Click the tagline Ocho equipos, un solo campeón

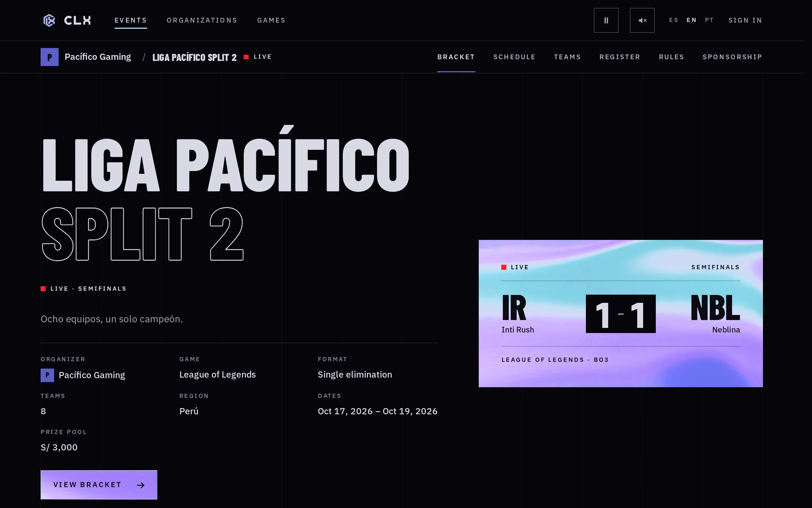pyautogui.click(x=112, y=319)
